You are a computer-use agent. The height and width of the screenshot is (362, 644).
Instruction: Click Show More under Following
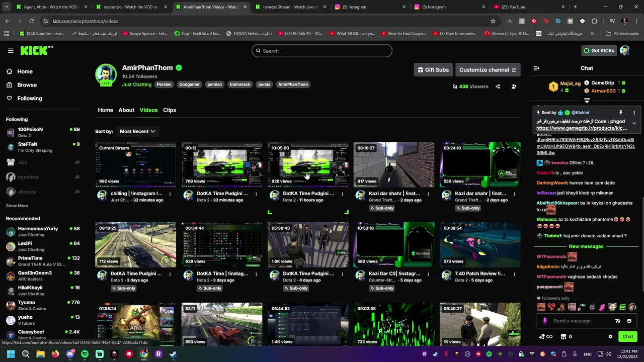tap(17, 206)
